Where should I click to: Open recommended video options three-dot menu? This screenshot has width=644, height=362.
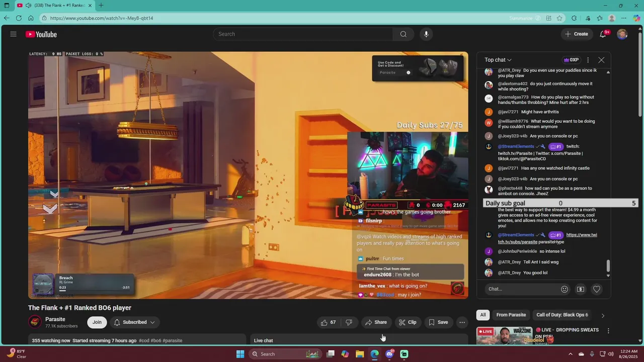[x=608, y=331]
